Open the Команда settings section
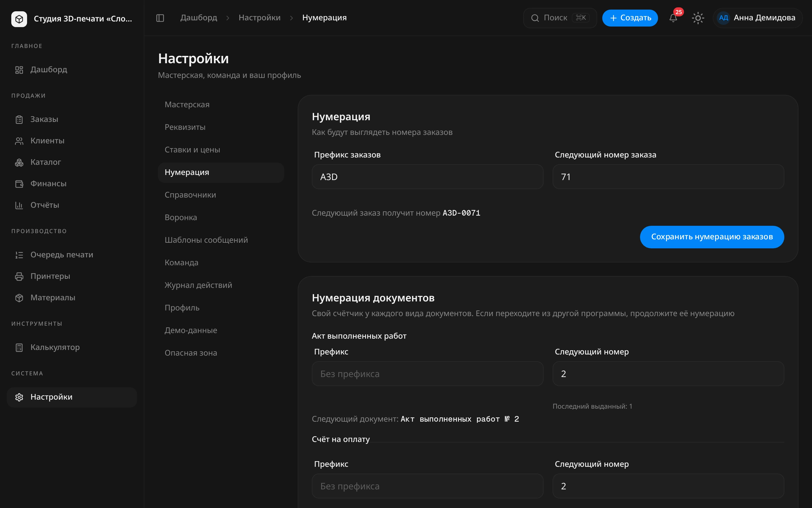Viewport: 812px width, 508px height. 221,263
